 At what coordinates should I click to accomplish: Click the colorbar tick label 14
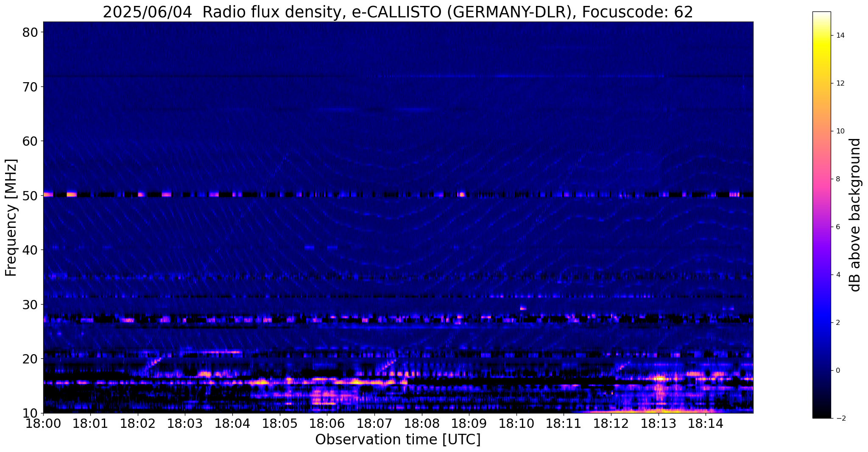coord(840,36)
